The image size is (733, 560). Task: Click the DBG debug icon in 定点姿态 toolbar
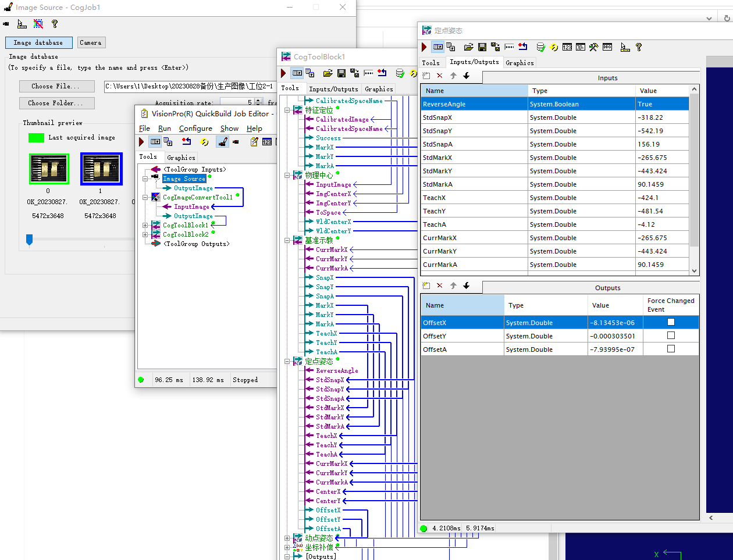click(x=607, y=47)
